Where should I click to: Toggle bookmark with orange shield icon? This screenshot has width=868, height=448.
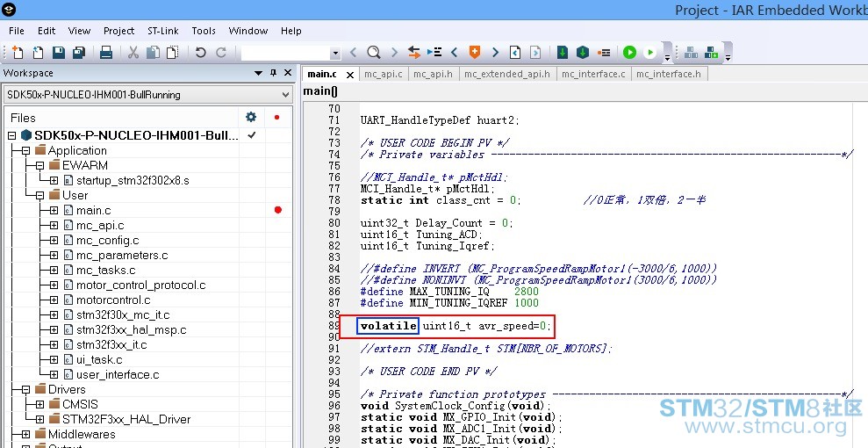click(475, 53)
